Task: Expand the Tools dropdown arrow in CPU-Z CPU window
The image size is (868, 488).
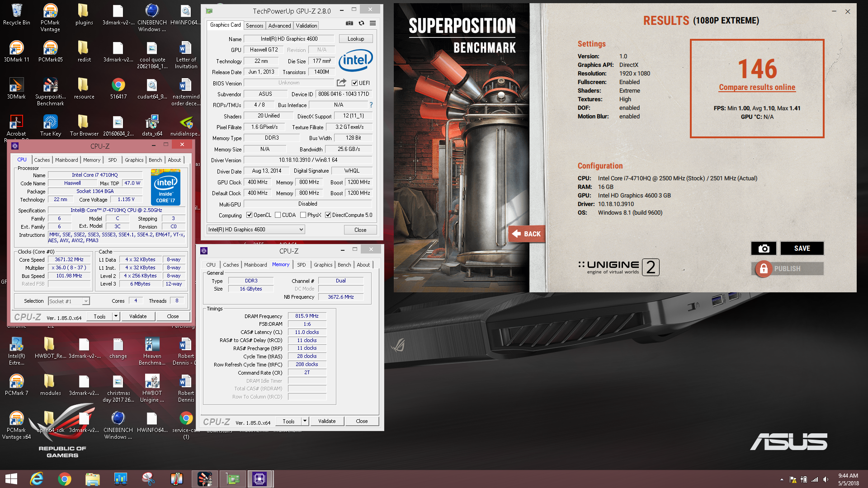Action: click(x=116, y=316)
